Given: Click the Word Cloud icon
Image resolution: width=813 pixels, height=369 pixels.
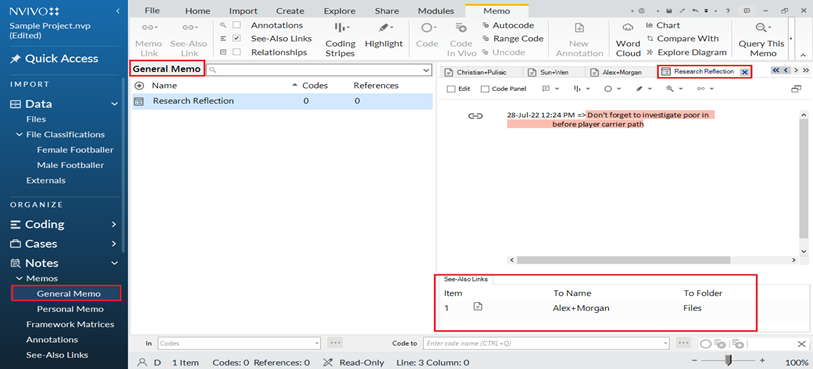Looking at the screenshot, I should point(627,27).
